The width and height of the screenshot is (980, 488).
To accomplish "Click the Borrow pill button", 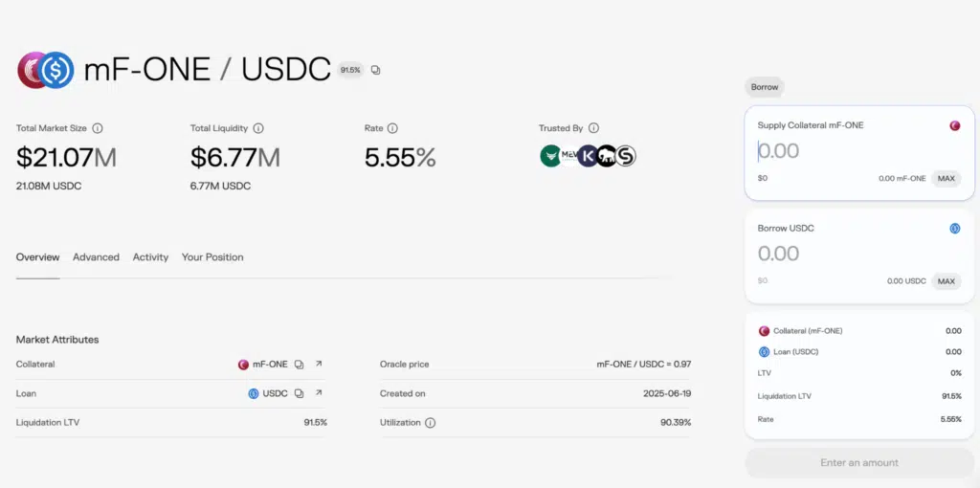I will [765, 87].
